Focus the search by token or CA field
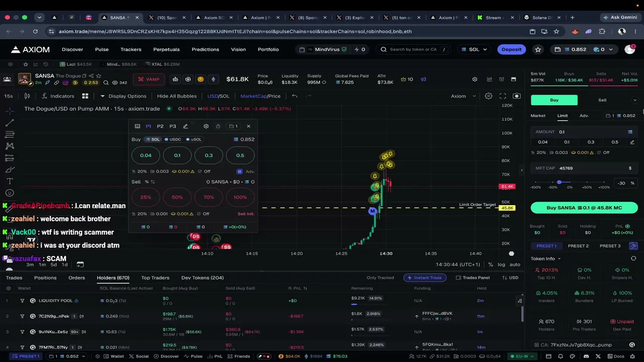The width and height of the screenshot is (644, 362). pos(414,49)
